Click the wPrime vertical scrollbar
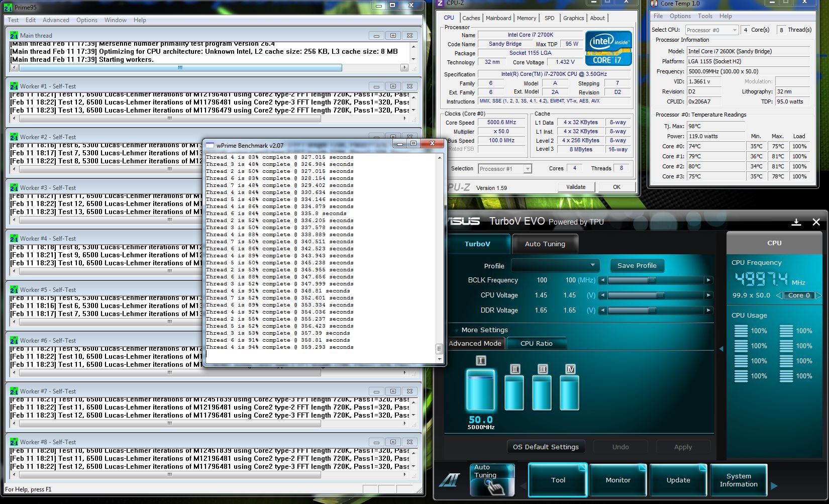This screenshot has width=829, height=504. coord(440,258)
